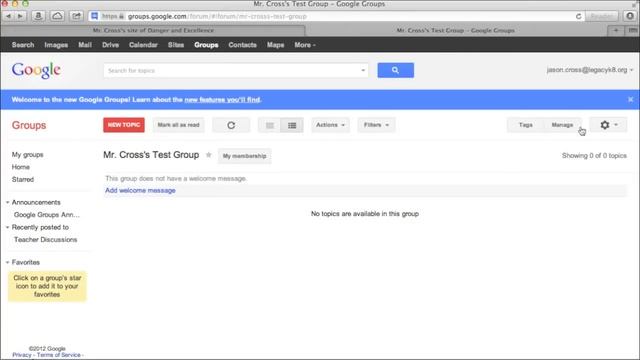This screenshot has width=640, height=360.
Task: Open the iCloud tabs cloud icon
Action: (x=58, y=16)
